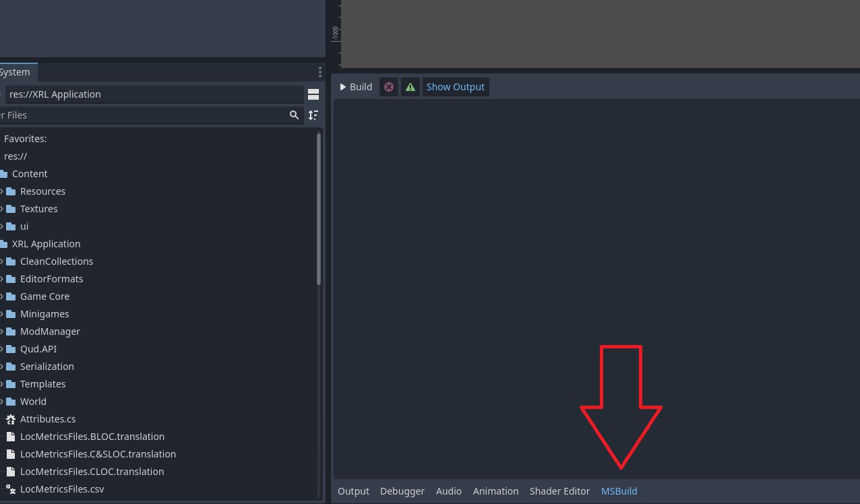Click the LocMetricsFiles.BLOC.translation file icon

coord(10,437)
